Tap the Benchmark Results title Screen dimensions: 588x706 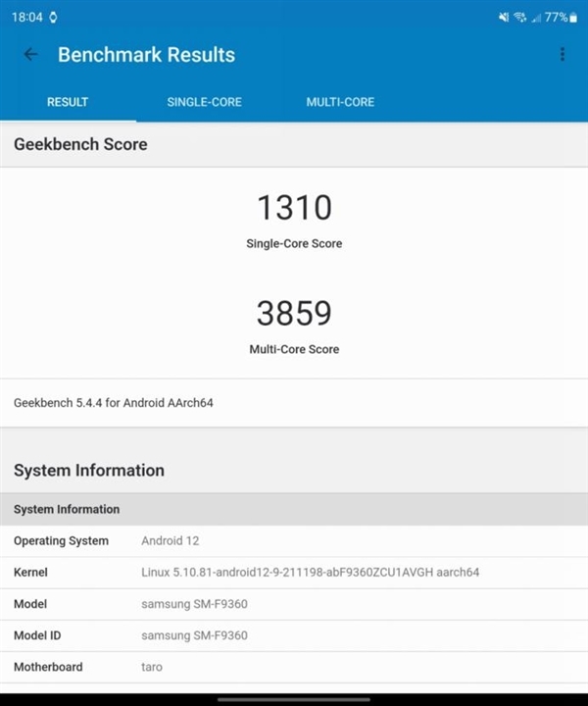click(146, 55)
